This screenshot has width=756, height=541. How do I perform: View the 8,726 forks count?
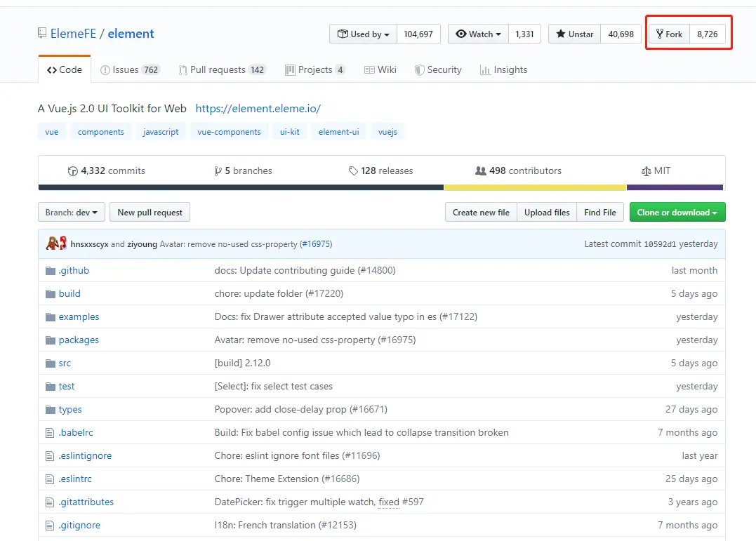[708, 34]
